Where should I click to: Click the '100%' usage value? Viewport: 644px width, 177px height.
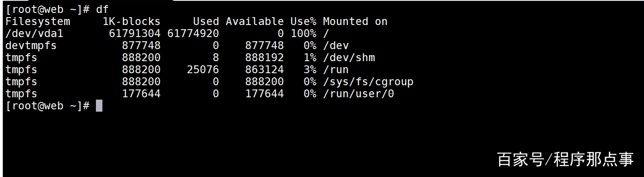tap(303, 33)
